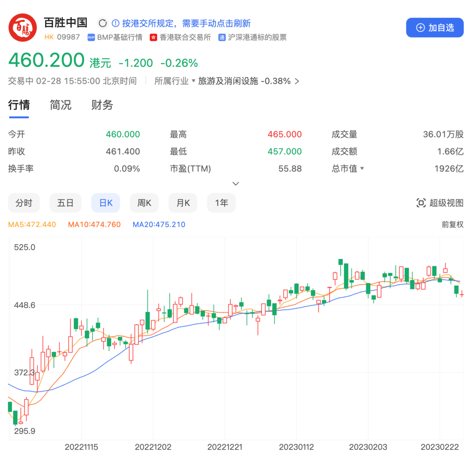Select the 日K daily candlestick chart
This screenshot has width=476, height=459.
[106, 203]
